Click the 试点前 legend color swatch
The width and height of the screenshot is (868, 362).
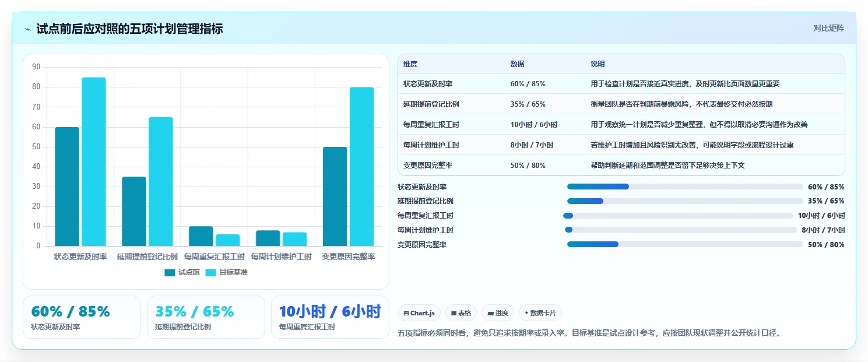[x=170, y=272]
